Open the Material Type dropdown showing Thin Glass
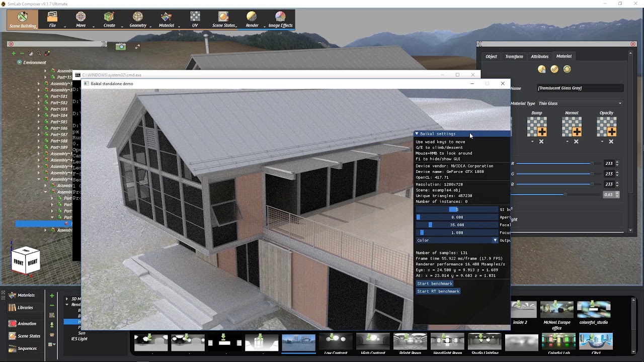This screenshot has width=644, height=362. tap(580, 104)
